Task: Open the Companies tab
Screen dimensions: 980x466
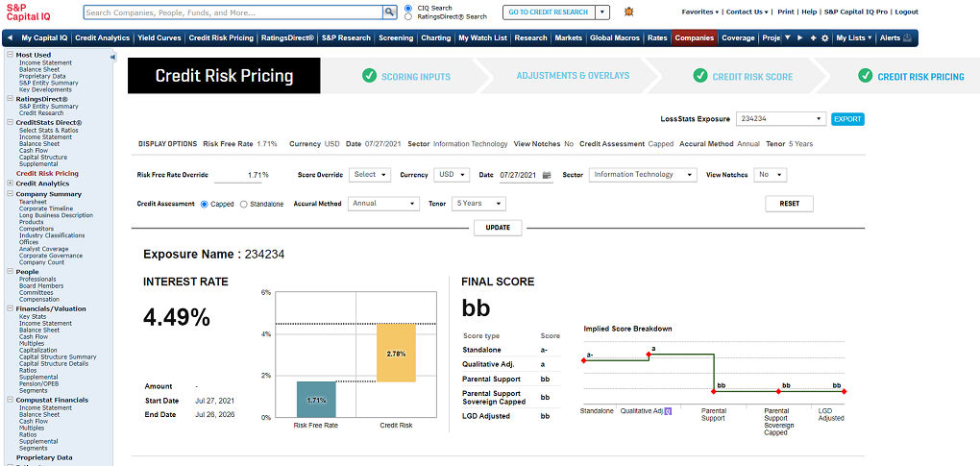Action: point(695,38)
